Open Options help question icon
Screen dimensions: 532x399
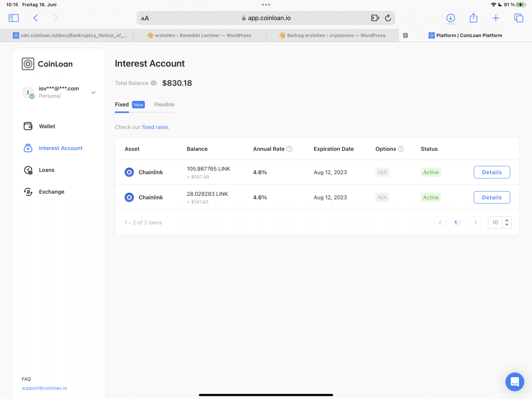tap(401, 149)
